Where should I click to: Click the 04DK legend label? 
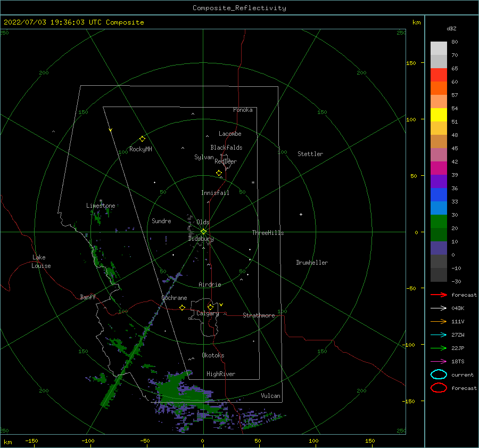click(458, 308)
